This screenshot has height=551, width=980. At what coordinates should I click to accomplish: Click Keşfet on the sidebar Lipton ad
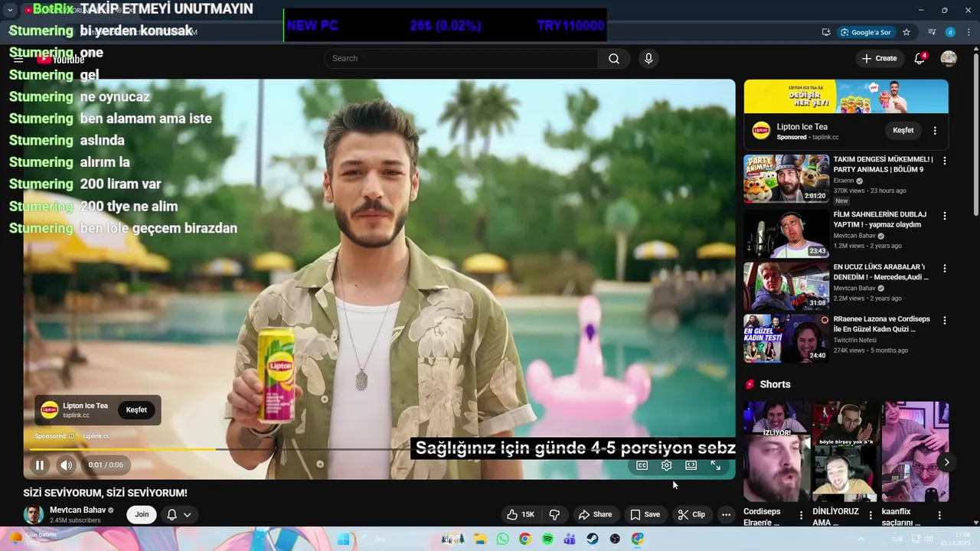(x=903, y=130)
